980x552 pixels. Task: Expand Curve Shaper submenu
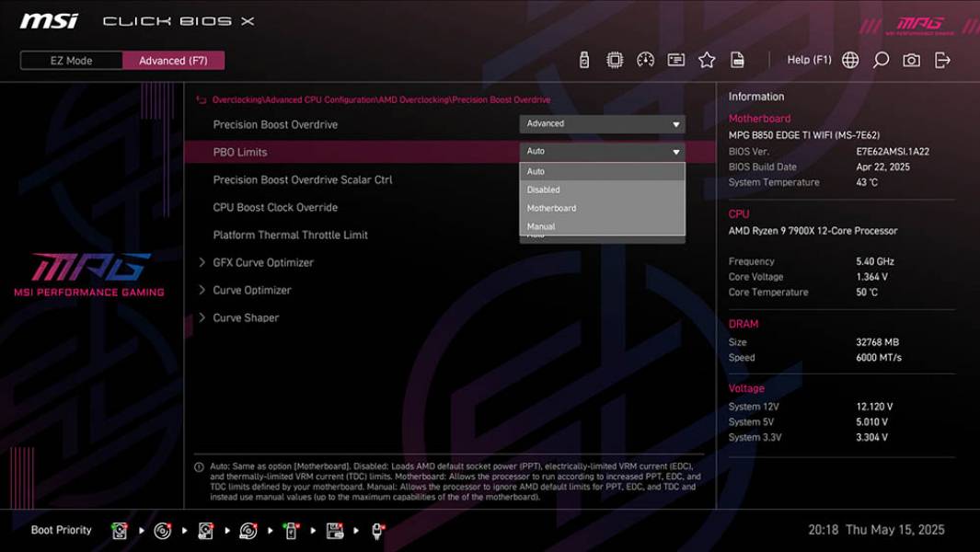pyautogui.click(x=238, y=317)
